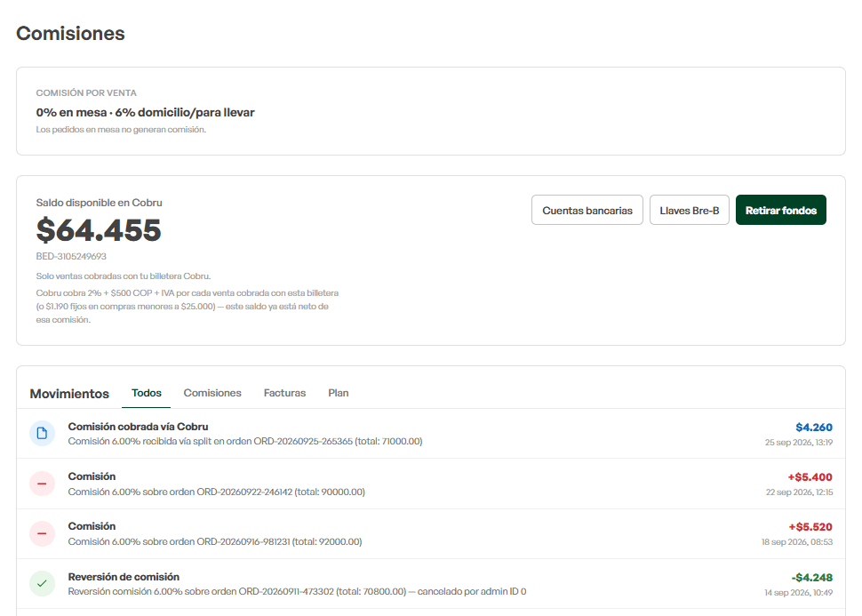Select the Facturas tab

[284, 393]
